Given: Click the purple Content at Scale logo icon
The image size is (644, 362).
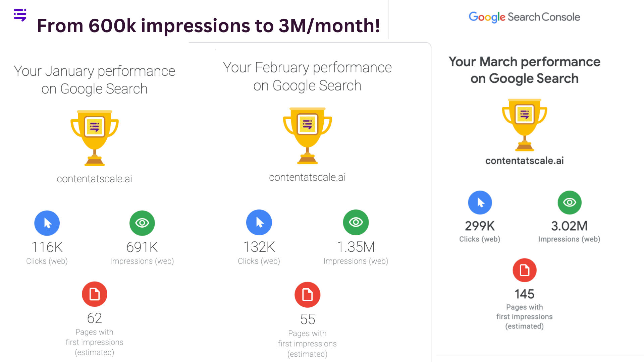Looking at the screenshot, I should [20, 15].
